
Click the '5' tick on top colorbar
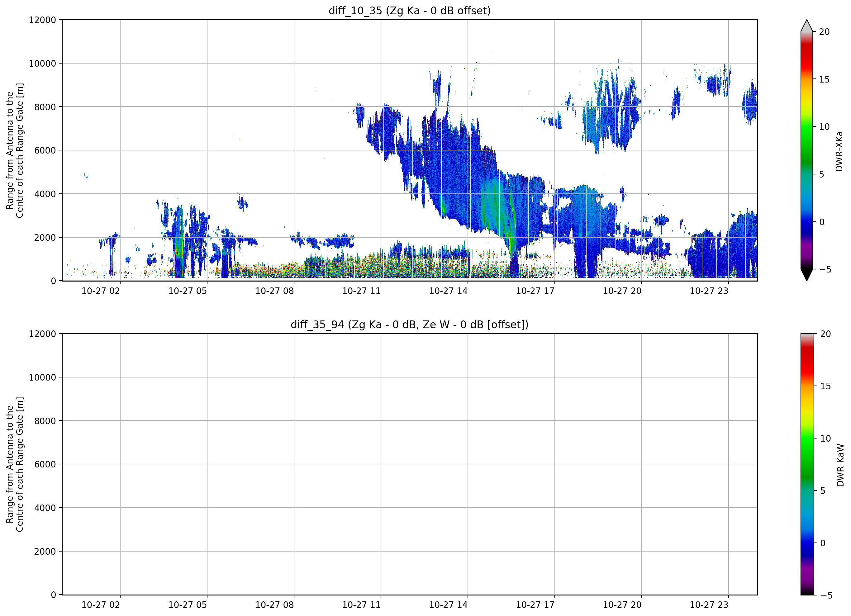click(822, 174)
